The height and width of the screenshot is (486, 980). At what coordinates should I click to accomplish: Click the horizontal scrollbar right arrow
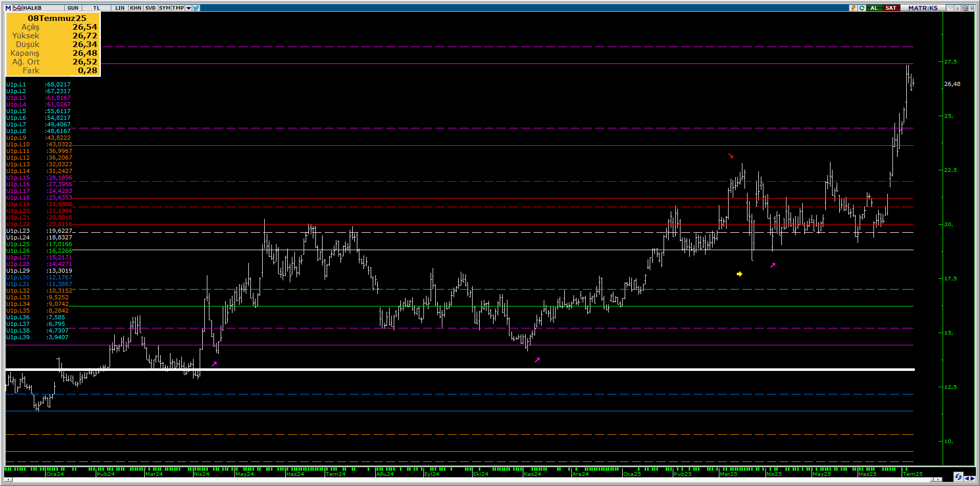click(x=938, y=479)
